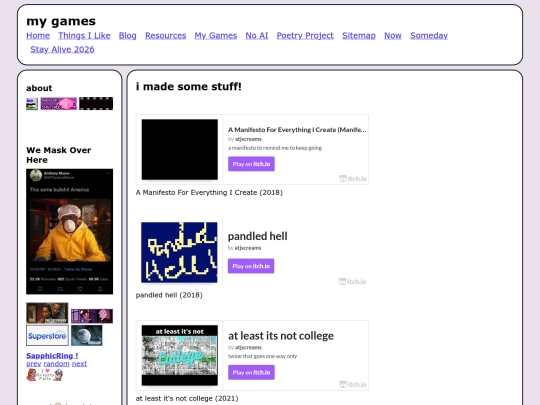Image resolution: width=540 pixels, height=405 pixels.
Task: Open the pandled hell title link
Action: [x=258, y=236]
